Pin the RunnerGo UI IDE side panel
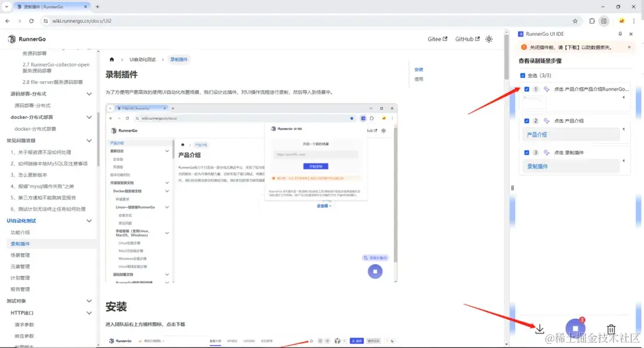644x348 pixels. [x=620, y=34]
